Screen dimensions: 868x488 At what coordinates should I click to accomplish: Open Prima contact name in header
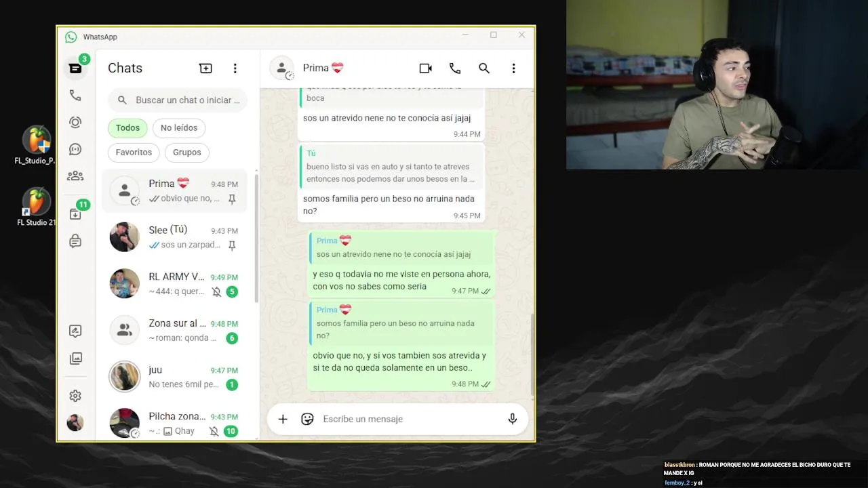(323, 68)
